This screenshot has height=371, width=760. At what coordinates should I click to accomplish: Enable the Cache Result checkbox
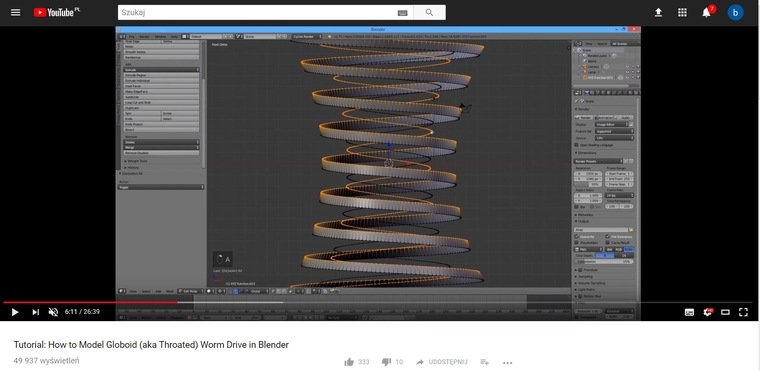[x=608, y=242]
